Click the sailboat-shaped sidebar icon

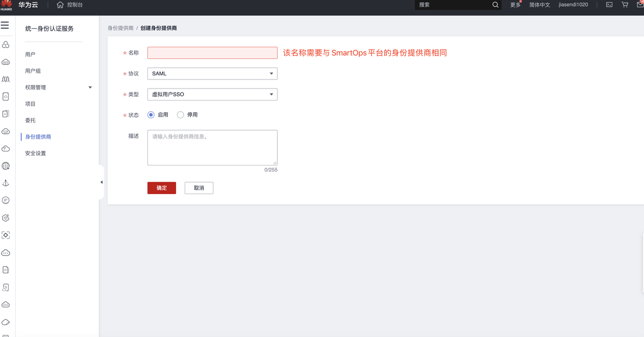point(6,183)
